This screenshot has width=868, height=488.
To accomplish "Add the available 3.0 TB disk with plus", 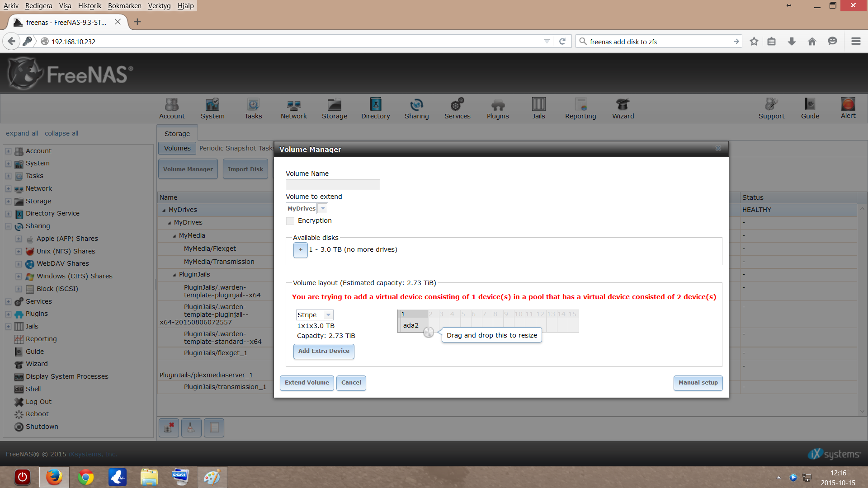I will (x=300, y=250).
